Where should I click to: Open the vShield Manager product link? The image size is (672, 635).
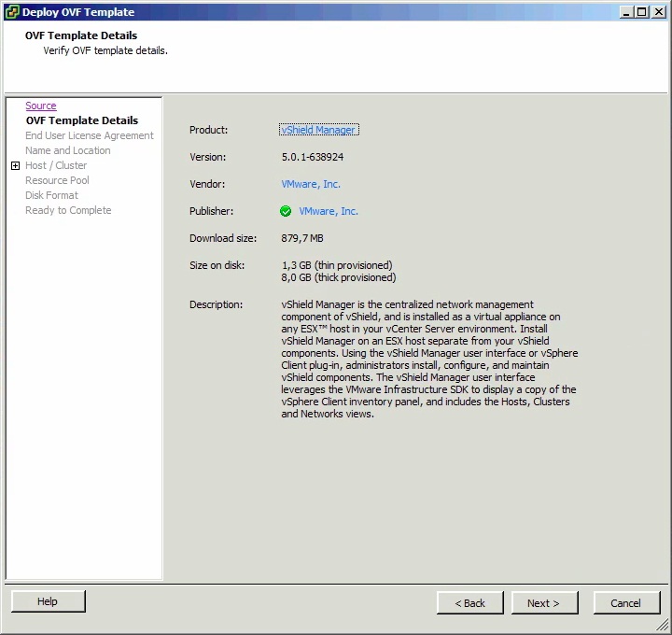(318, 130)
